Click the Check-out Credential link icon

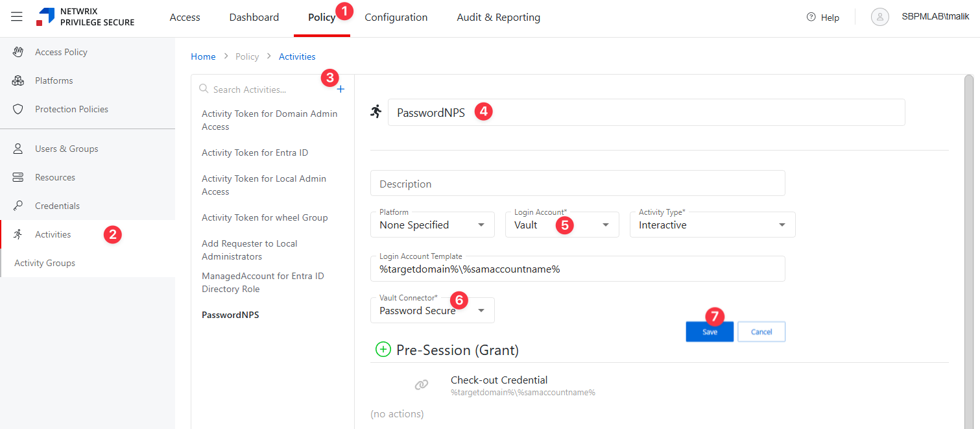422,386
